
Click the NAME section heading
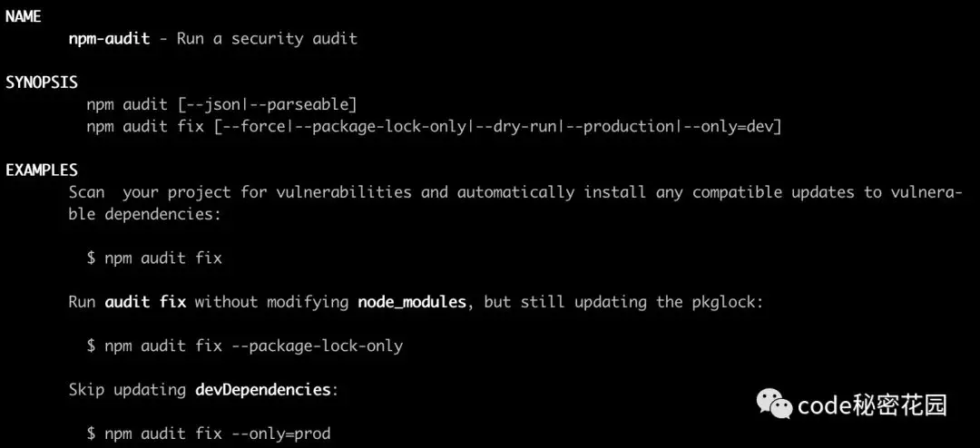tap(24, 16)
